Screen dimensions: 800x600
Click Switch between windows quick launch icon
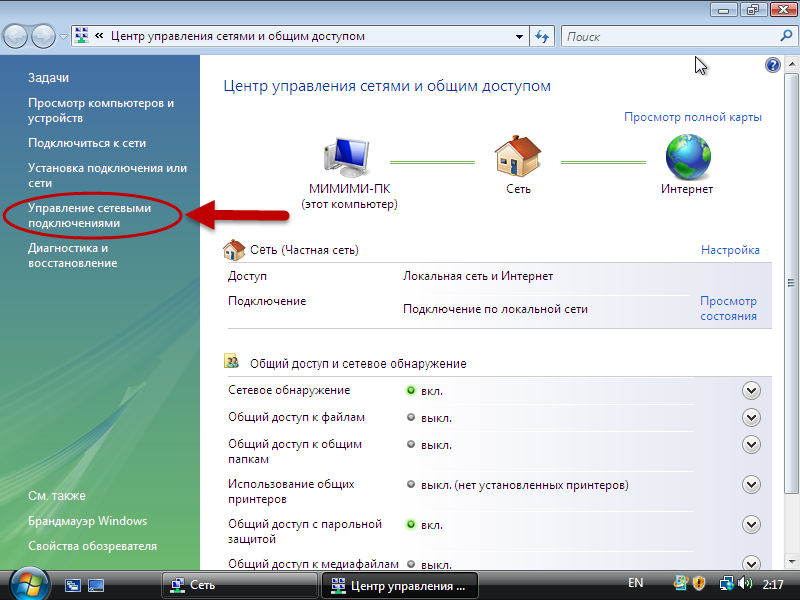[x=73, y=585]
